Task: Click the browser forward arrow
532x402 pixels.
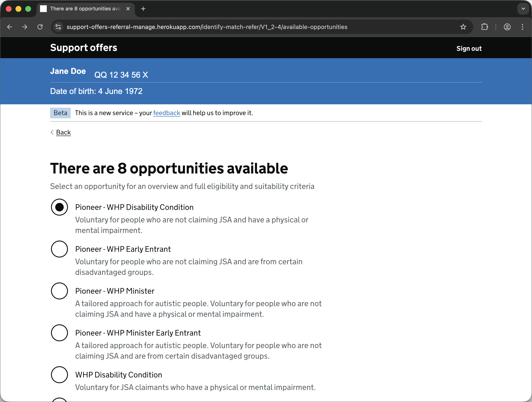Action: pyautogui.click(x=25, y=27)
